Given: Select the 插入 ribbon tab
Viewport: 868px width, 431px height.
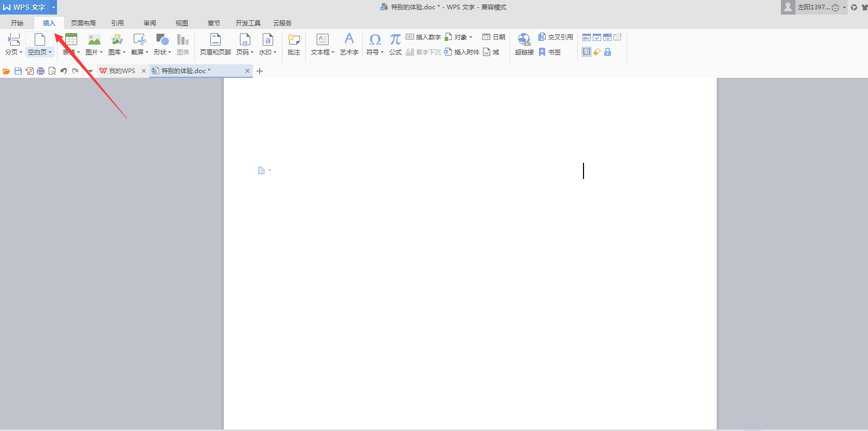Looking at the screenshot, I should click(49, 23).
